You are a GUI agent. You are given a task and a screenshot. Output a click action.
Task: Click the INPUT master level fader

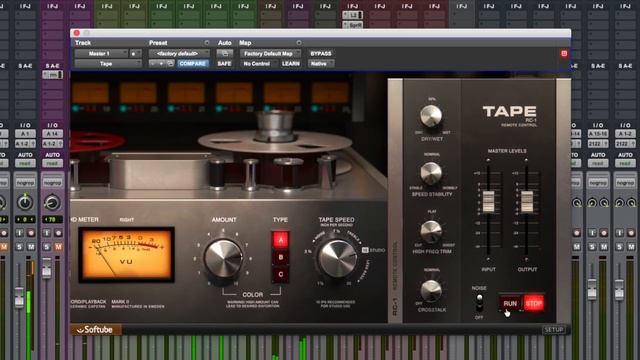[489, 201]
